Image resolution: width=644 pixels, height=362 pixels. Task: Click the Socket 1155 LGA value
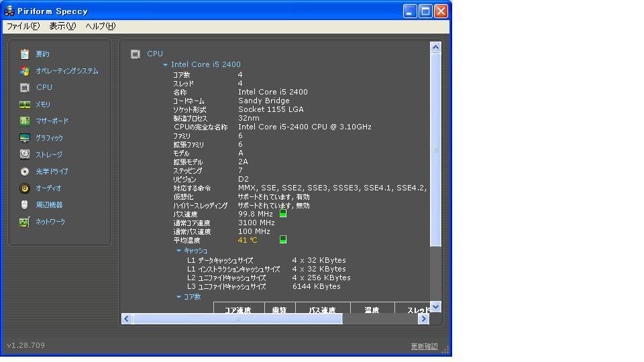270,109
